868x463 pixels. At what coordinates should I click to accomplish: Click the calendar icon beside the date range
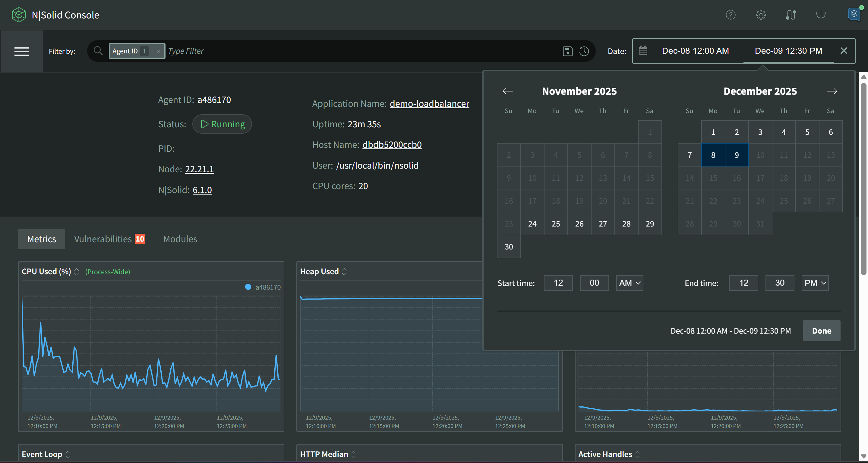pyautogui.click(x=643, y=51)
